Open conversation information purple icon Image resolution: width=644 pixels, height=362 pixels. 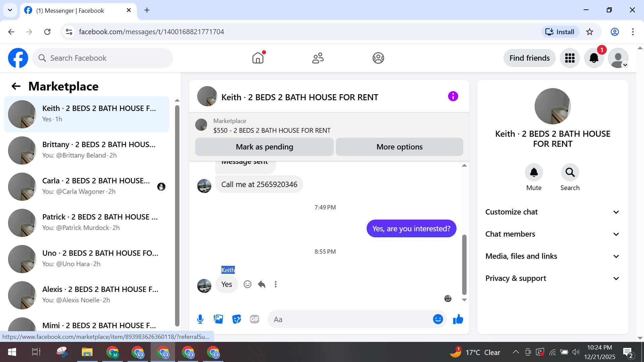coord(453,97)
